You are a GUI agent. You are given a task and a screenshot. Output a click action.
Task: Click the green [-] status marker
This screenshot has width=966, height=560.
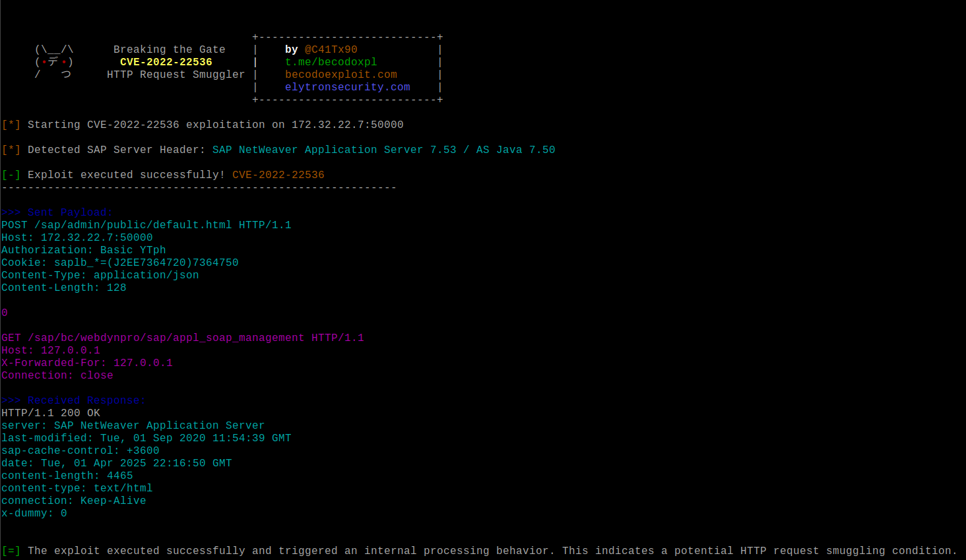tap(11, 175)
